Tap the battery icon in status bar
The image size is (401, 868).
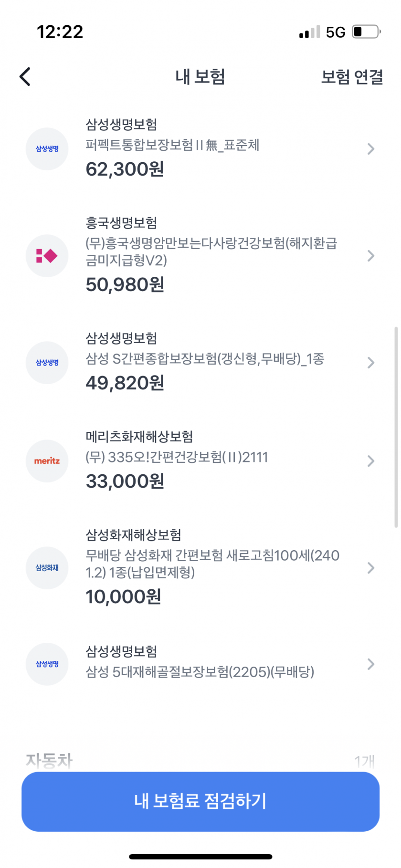coord(366,32)
